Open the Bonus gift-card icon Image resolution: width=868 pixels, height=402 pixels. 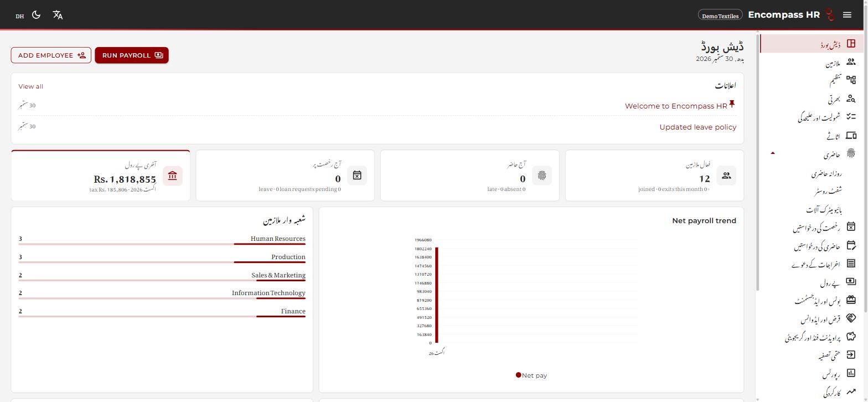(851, 300)
